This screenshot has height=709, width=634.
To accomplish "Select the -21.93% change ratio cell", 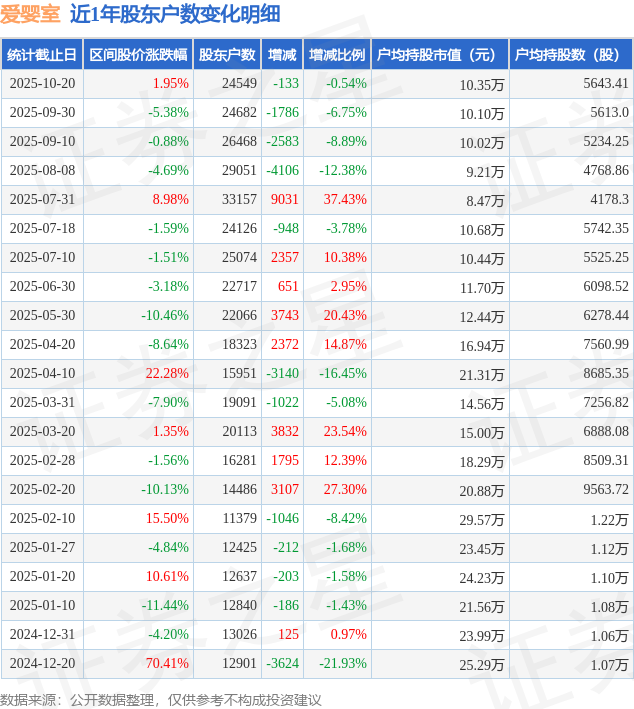I will point(343,664).
